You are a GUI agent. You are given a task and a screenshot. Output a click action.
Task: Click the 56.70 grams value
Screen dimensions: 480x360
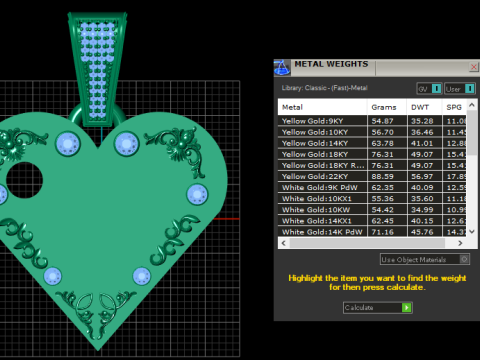tap(382, 132)
